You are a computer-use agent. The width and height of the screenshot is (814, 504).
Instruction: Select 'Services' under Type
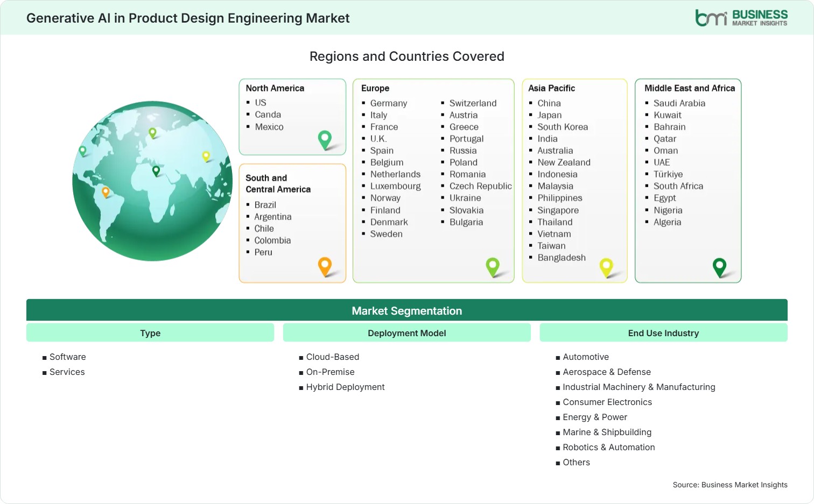coord(67,372)
